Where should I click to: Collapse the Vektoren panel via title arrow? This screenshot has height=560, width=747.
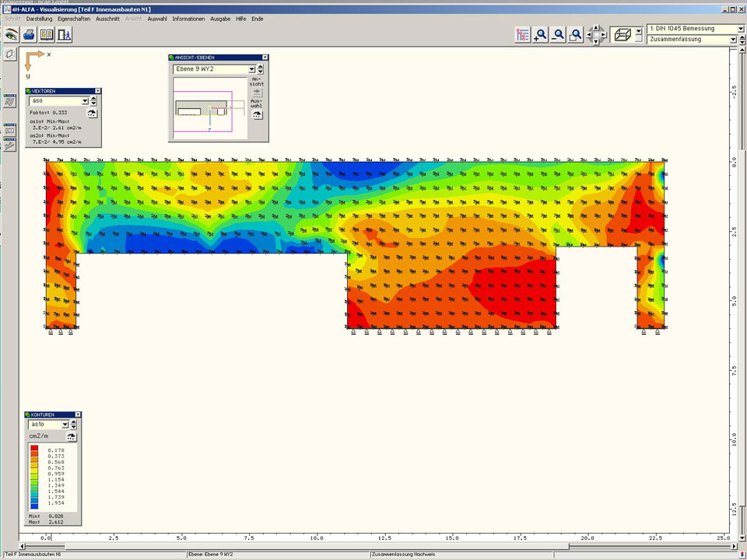click(x=97, y=91)
